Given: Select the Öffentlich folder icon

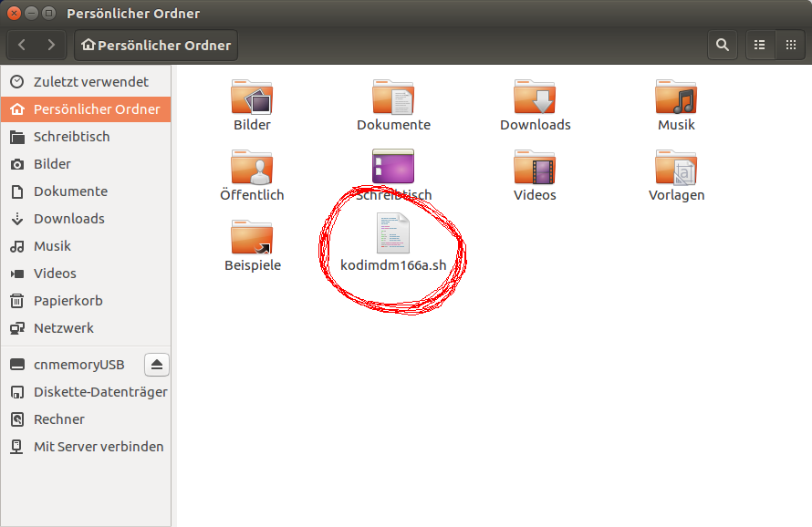Looking at the screenshot, I should point(252,167).
